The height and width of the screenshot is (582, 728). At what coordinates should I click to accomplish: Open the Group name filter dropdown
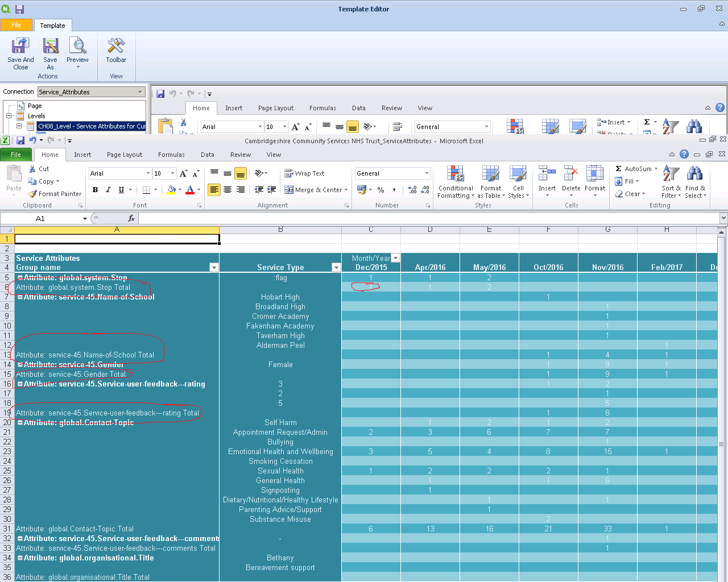pos(214,268)
